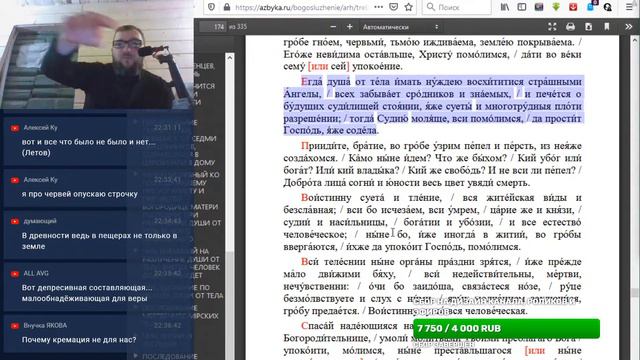
Task: Click the 'из 335' page count label
Action: pyautogui.click(x=238, y=27)
